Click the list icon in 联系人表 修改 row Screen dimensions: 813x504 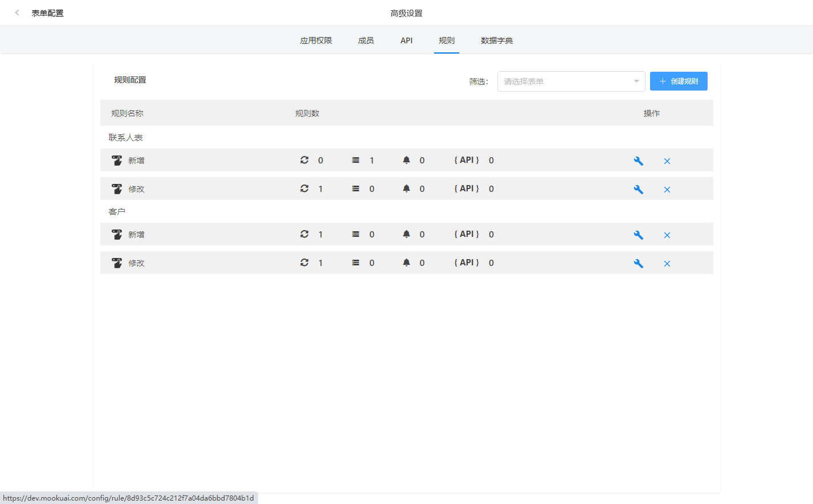[x=356, y=189]
